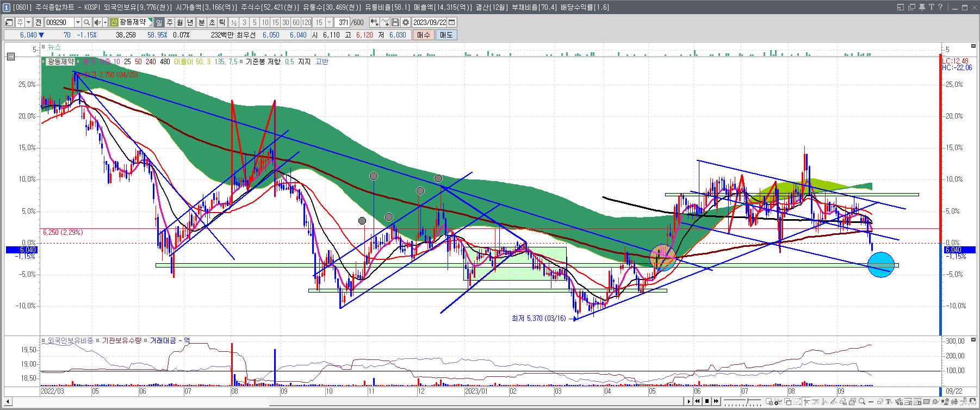Open the sound options dropdown arrow
The height and width of the screenshot is (410, 980).
tap(106, 22)
